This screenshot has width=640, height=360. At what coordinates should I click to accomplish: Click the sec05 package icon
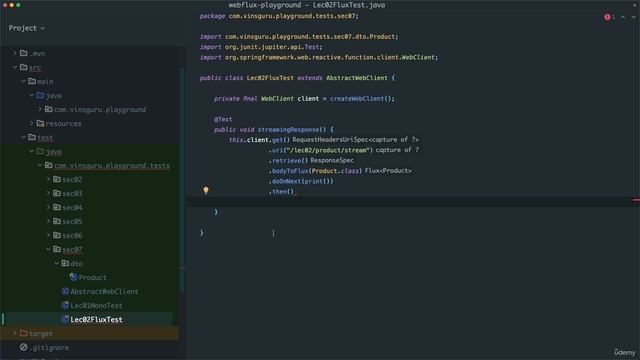tap(57, 221)
